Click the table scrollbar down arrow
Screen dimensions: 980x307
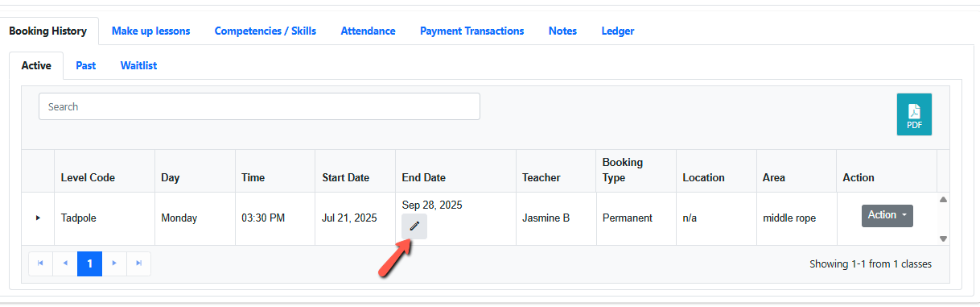(x=943, y=239)
